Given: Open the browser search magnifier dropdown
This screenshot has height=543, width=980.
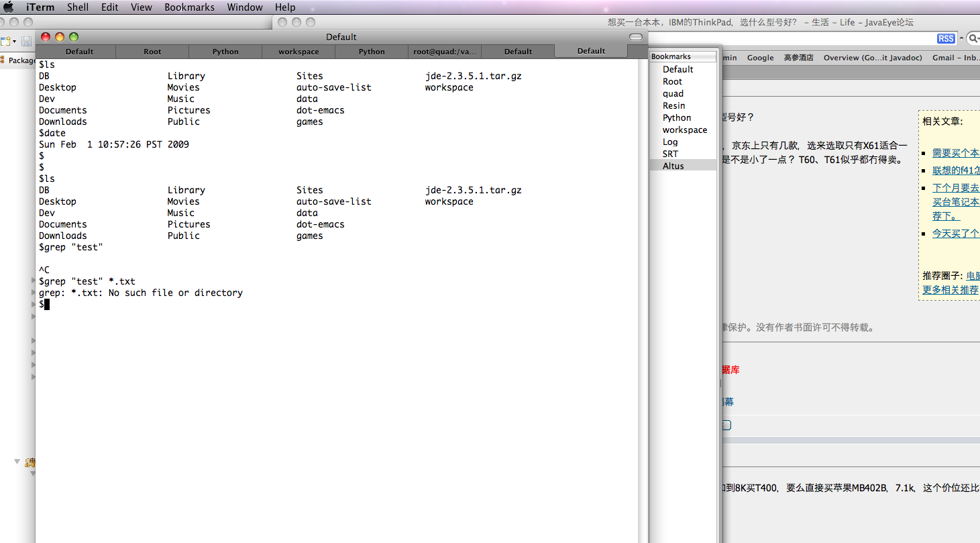Looking at the screenshot, I should (973, 38).
